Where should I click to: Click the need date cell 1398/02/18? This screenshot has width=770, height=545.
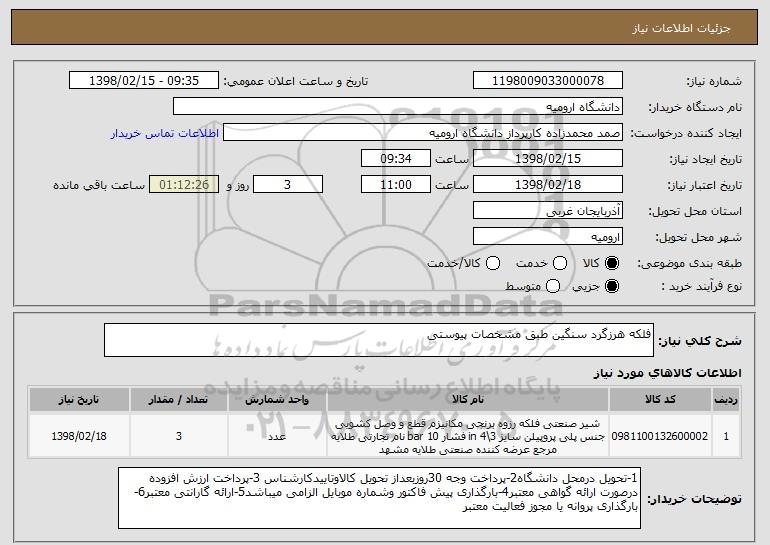[79, 436]
